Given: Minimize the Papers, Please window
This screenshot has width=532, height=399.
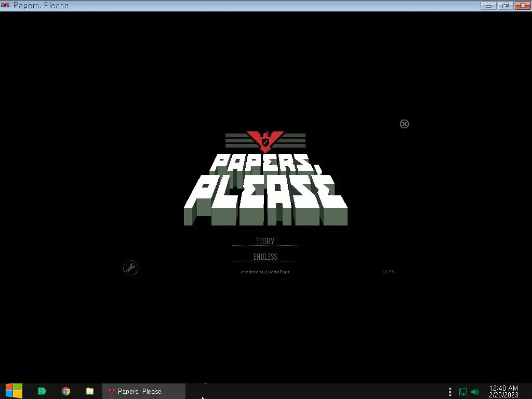Looking at the screenshot, I should point(488,5).
